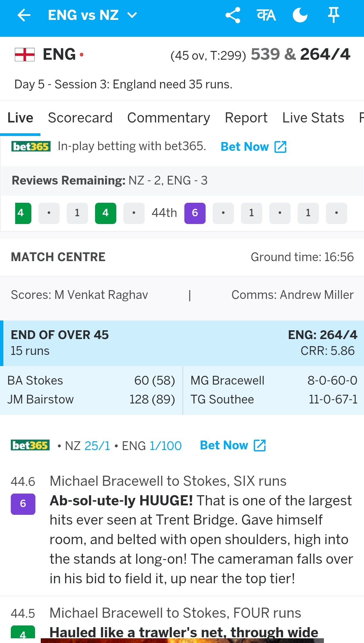The image size is (364, 643).
Task: Switch to the Commentary tab
Action: point(169,118)
